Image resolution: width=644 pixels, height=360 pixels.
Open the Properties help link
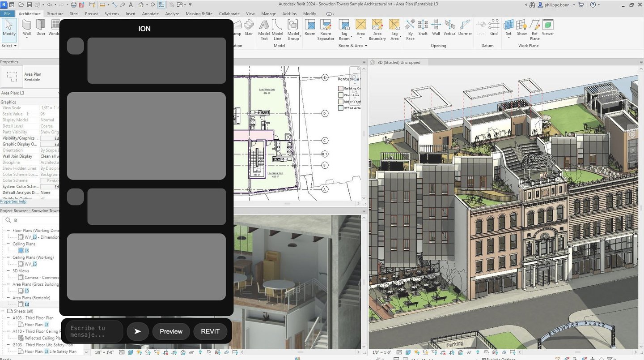[x=13, y=201]
